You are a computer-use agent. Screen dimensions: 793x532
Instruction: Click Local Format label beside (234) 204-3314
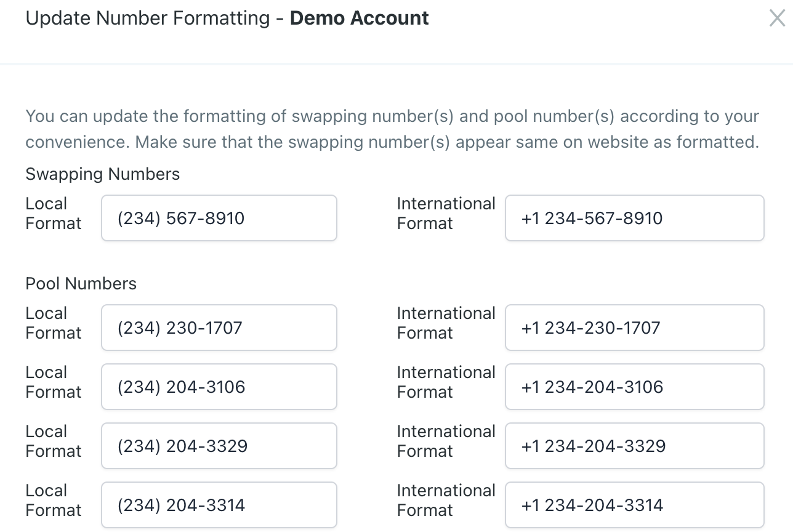coord(53,501)
